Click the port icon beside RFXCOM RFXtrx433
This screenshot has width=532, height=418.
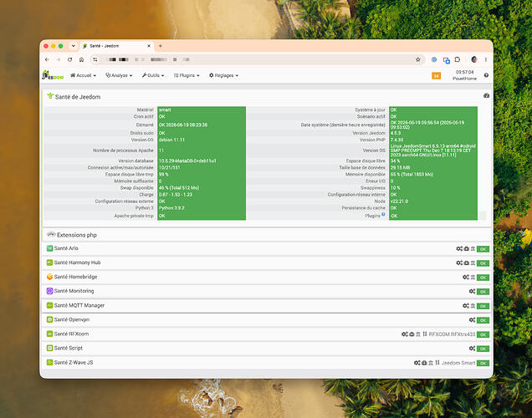(425, 334)
